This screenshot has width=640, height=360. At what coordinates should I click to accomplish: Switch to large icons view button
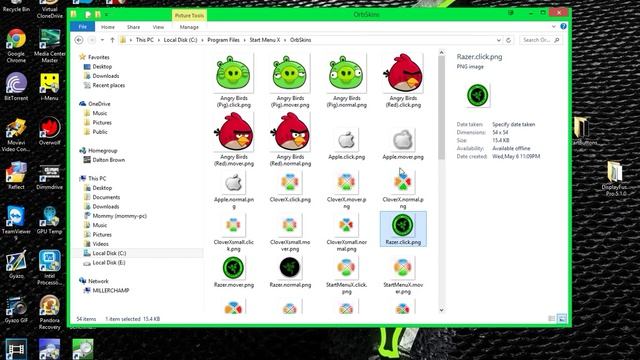coord(562,318)
